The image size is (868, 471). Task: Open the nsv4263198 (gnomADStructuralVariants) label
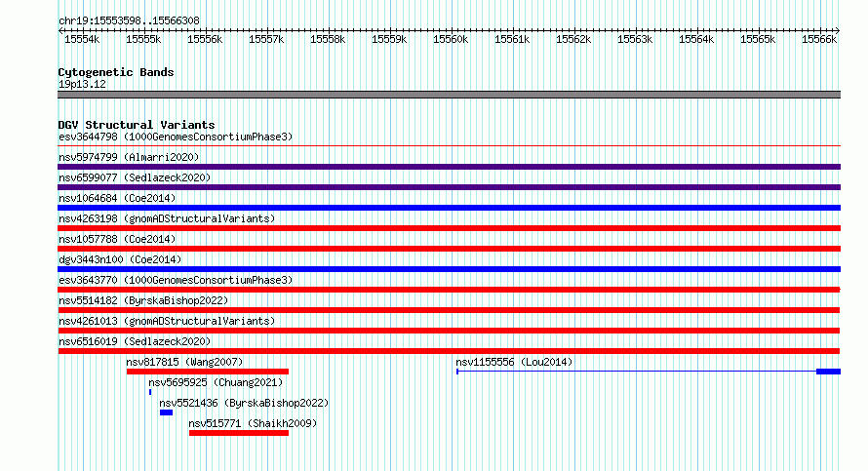click(x=167, y=218)
